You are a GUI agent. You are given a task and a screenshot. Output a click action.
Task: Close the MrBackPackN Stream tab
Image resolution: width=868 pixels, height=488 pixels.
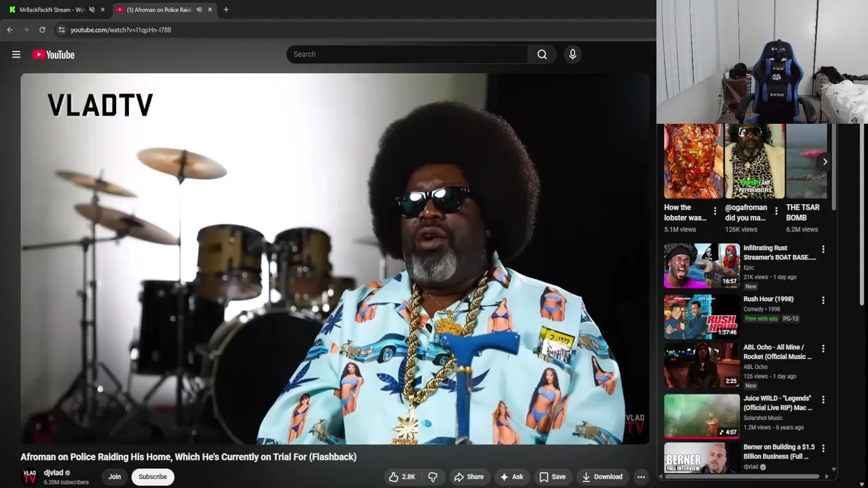click(x=102, y=9)
